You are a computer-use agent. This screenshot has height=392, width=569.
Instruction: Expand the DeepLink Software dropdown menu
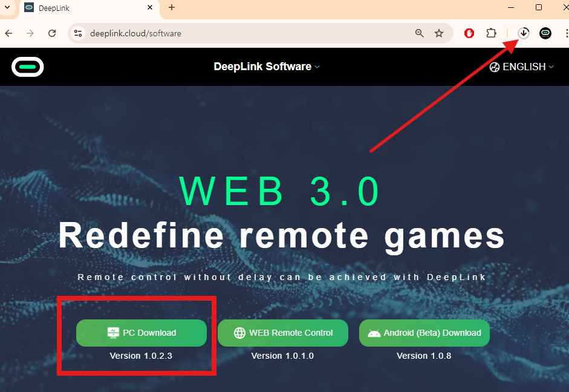click(x=267, y=67)
